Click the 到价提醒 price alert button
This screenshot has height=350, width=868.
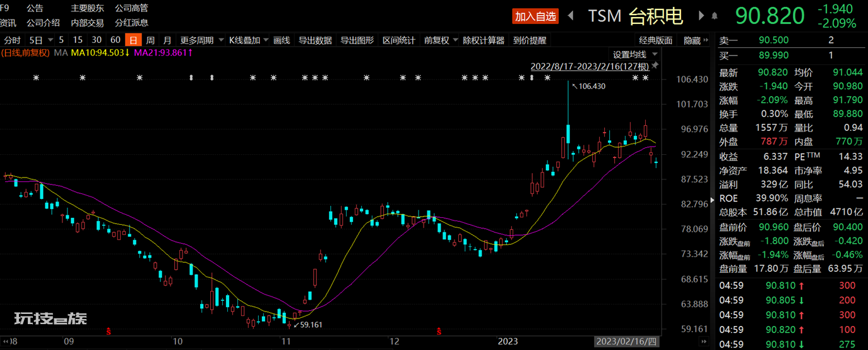point(529,40)
